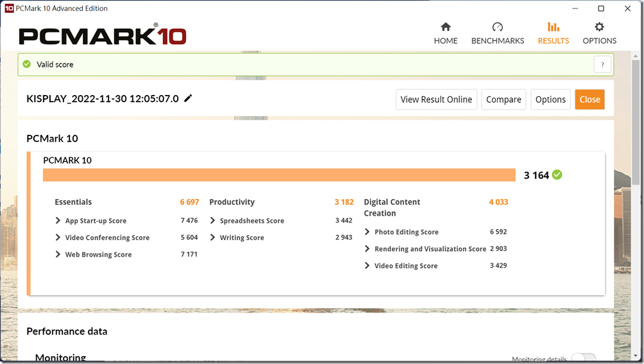Click the Performance data heading
This screenshot has height=364, width=644.
click(x=67, y=331)
